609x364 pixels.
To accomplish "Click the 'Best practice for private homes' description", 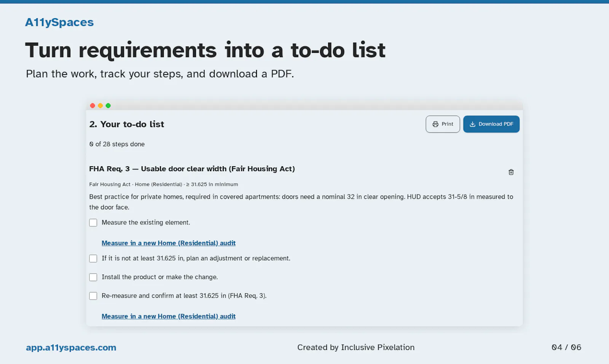I will point(301,202).
